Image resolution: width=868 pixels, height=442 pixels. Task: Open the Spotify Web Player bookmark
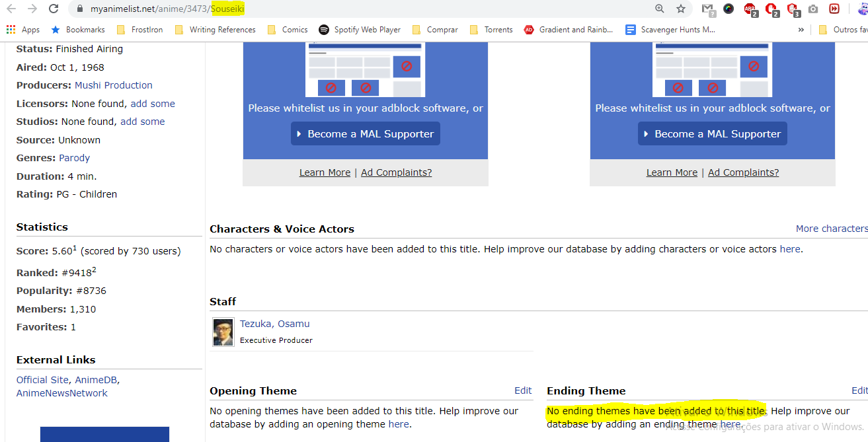(360, 30)
